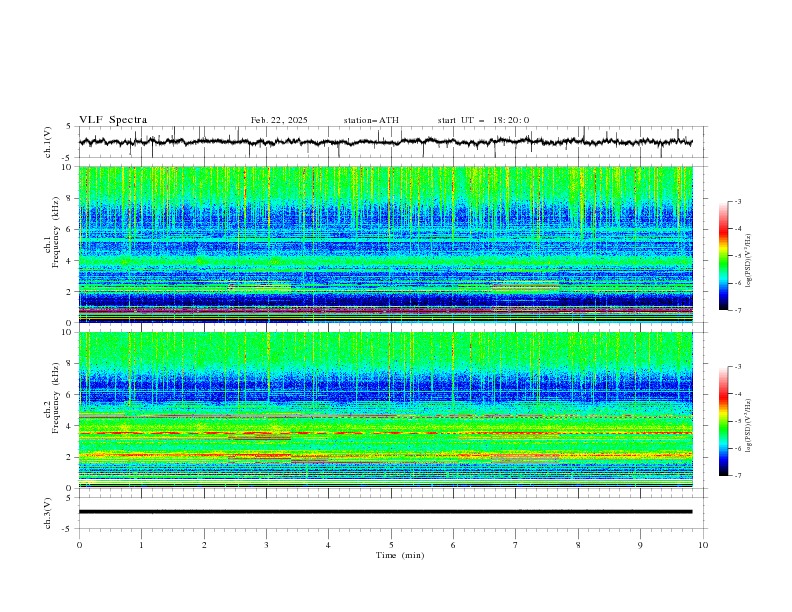
Task: Click the 'Time (min)' axis label
Action: [400, 555]
